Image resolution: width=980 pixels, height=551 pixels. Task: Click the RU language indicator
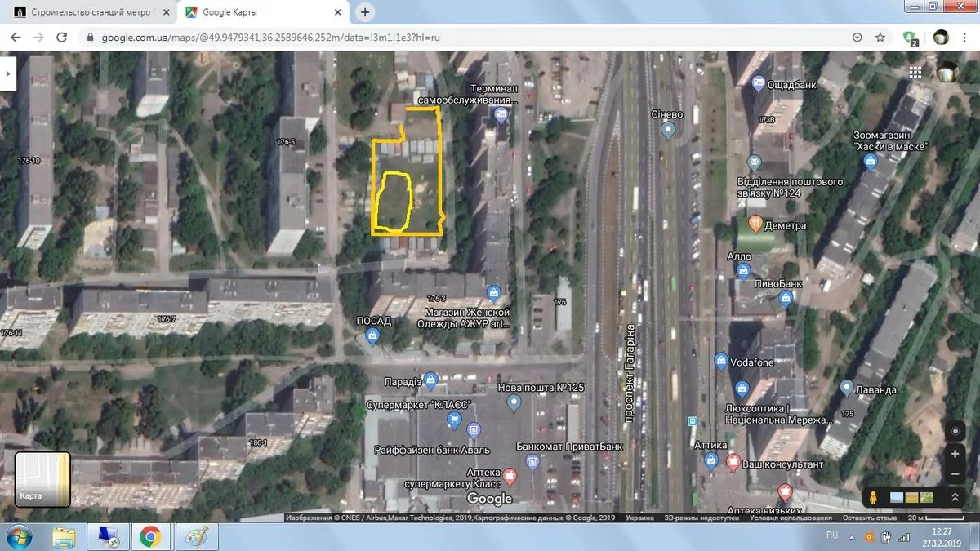832,535
